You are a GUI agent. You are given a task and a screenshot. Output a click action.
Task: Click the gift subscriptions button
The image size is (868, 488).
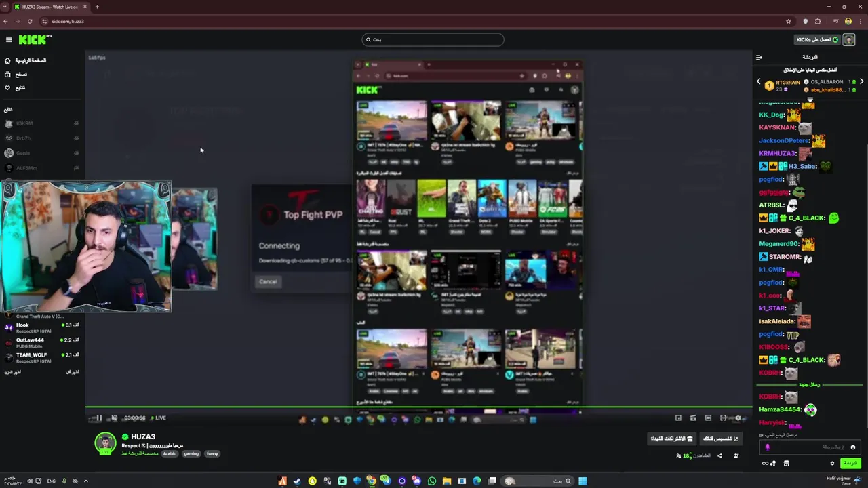coord(672,439)
